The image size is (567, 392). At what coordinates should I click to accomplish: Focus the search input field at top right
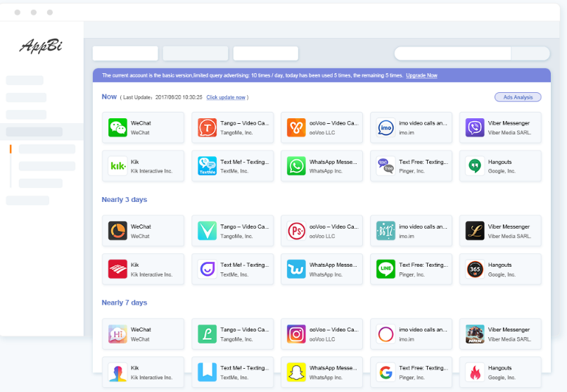453,53
